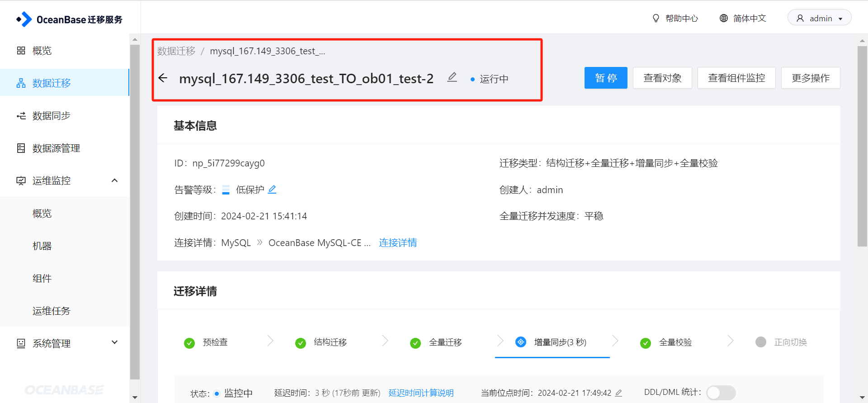868x403 pixels.
Task: Click the globe language icon
Action: pos(724,18)
